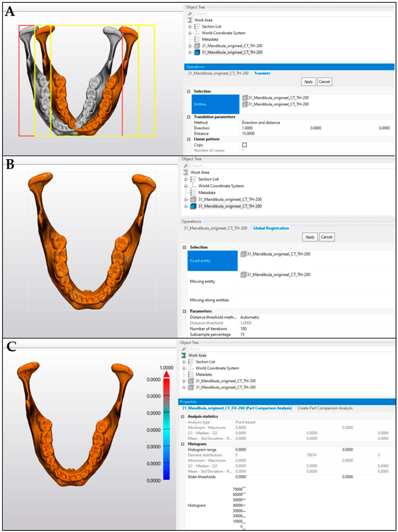Viewport: 398px width, 532px height.
Task: Click the blue cube mesh icon in panel A tree
Action: [x=197, y=52]
